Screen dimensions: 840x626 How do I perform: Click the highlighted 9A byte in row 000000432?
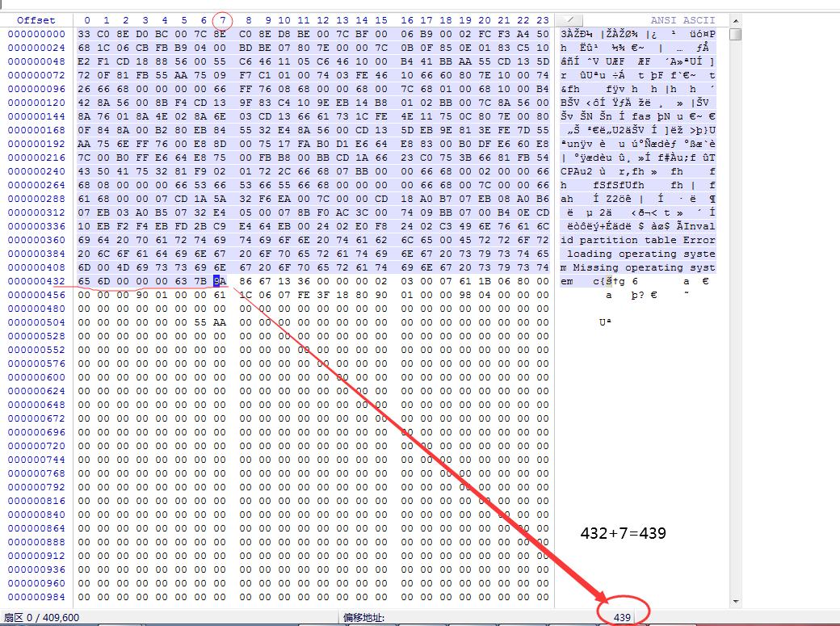[x=220, y=281]
